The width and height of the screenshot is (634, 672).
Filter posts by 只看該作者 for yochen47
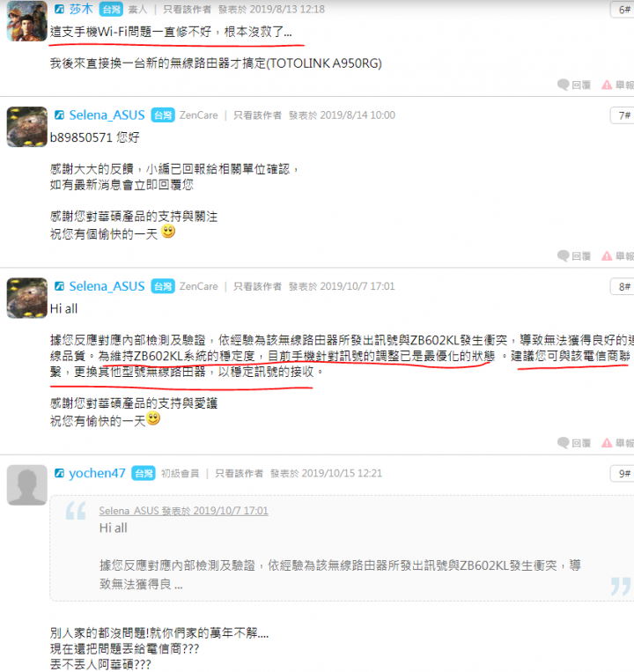pos(239,473)
